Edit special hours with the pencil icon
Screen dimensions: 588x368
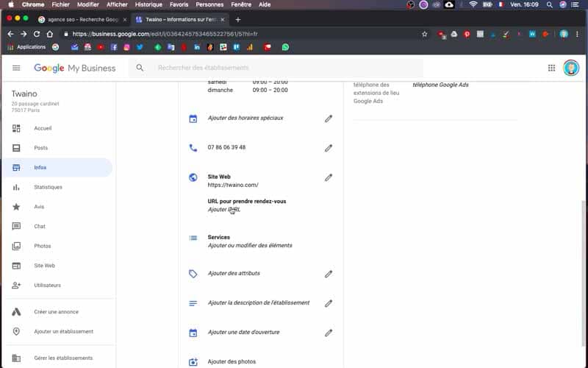(x=329, y=118)
